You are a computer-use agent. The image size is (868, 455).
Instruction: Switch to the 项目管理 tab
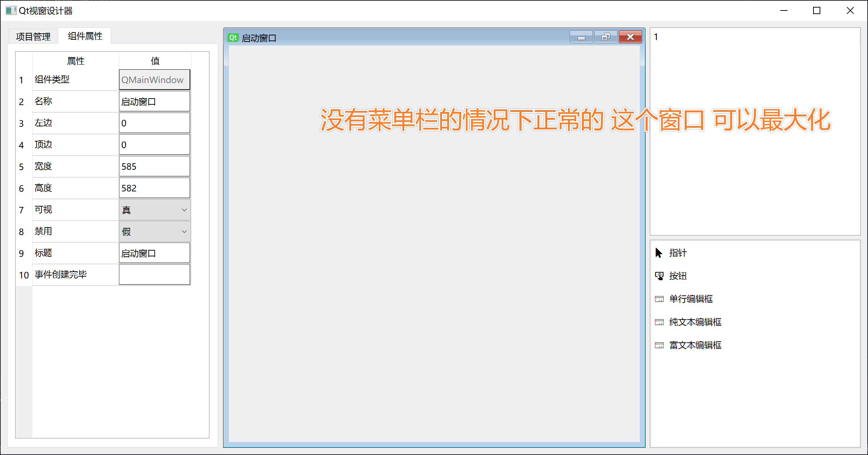tap(33, 36)
